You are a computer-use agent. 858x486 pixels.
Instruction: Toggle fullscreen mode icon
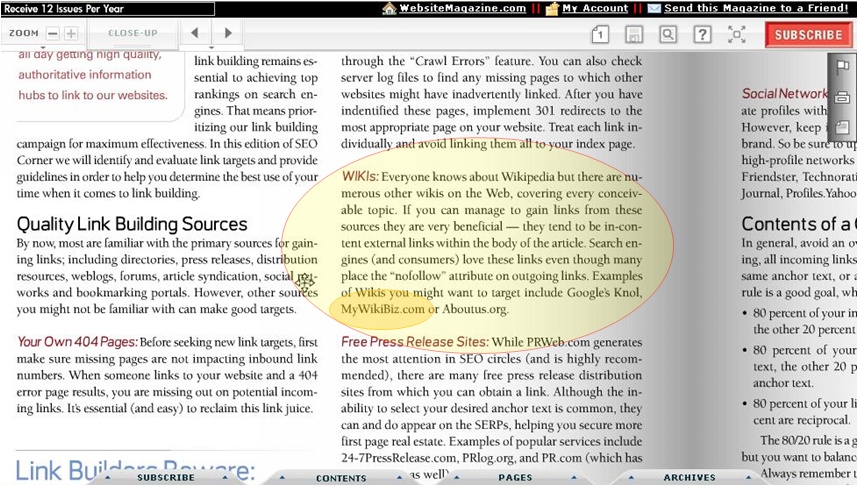(x=737, y=35)
